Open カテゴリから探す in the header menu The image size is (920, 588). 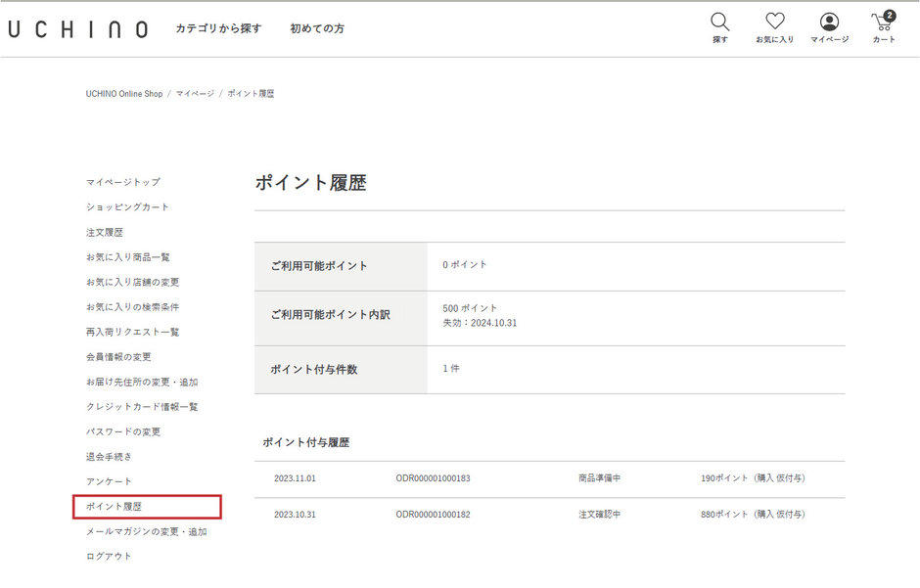(x=217, y=28)
